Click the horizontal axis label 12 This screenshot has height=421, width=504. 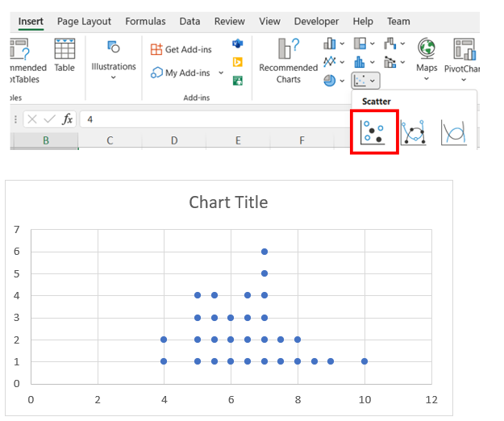[x=431, y=400]
